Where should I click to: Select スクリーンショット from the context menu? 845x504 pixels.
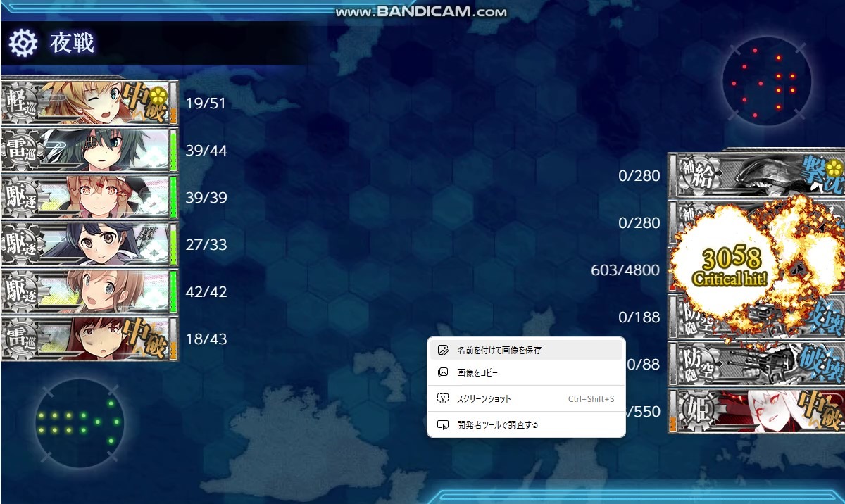click(x=526, y=399)
